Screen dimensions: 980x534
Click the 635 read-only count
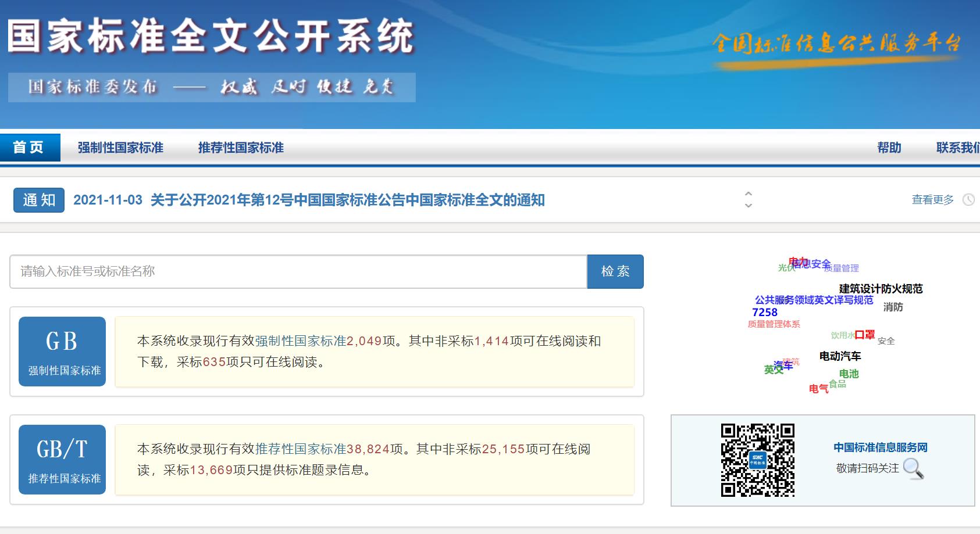click(x=214, y=362)
